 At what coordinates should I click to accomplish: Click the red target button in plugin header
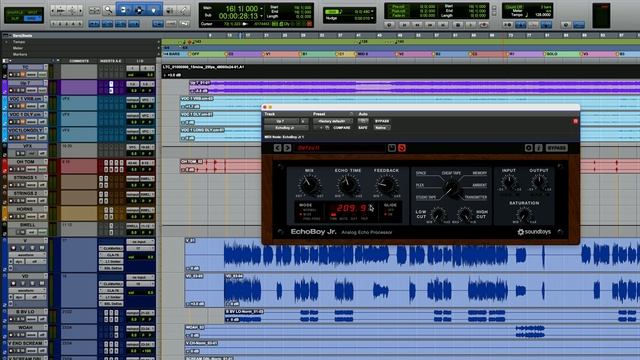click(576, 121)
